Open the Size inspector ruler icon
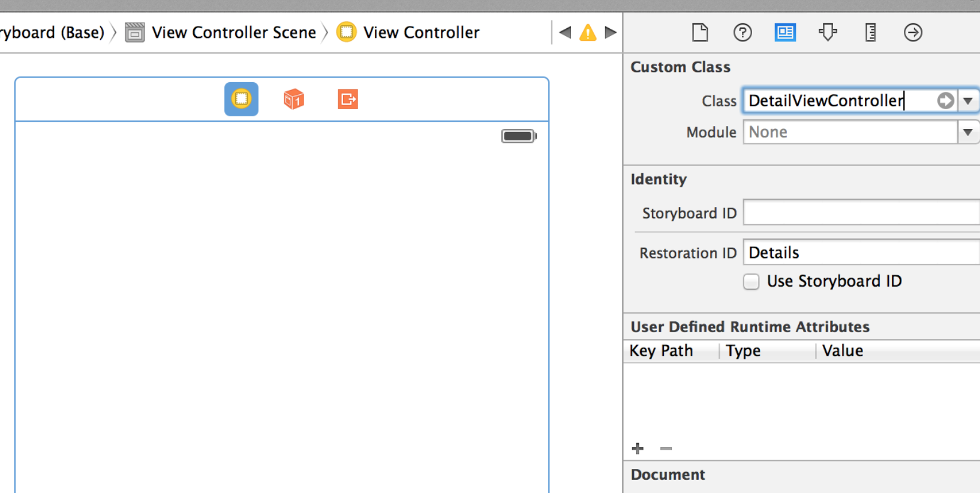 pyautogui.click(x=870, y=32)
